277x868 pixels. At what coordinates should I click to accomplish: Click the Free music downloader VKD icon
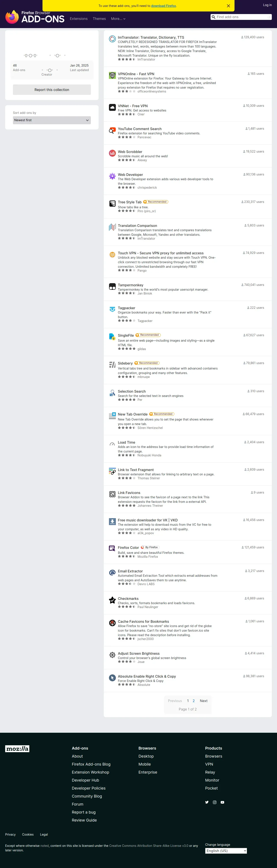tap(112, 522)
